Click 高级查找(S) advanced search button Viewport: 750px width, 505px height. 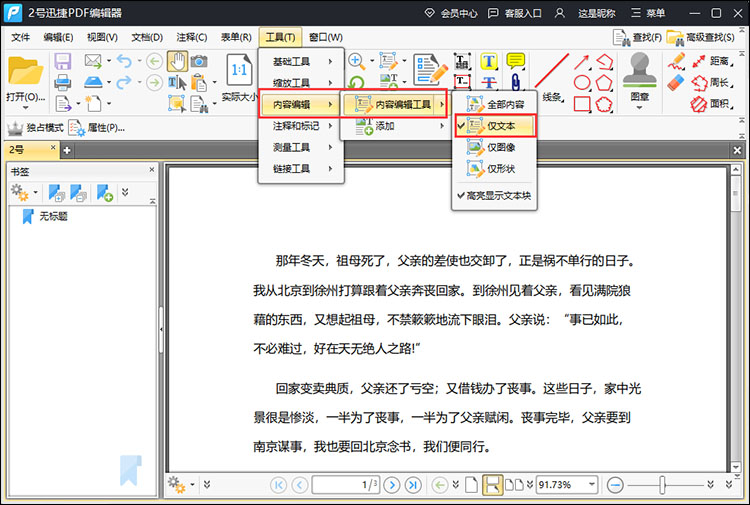(701, 37)
